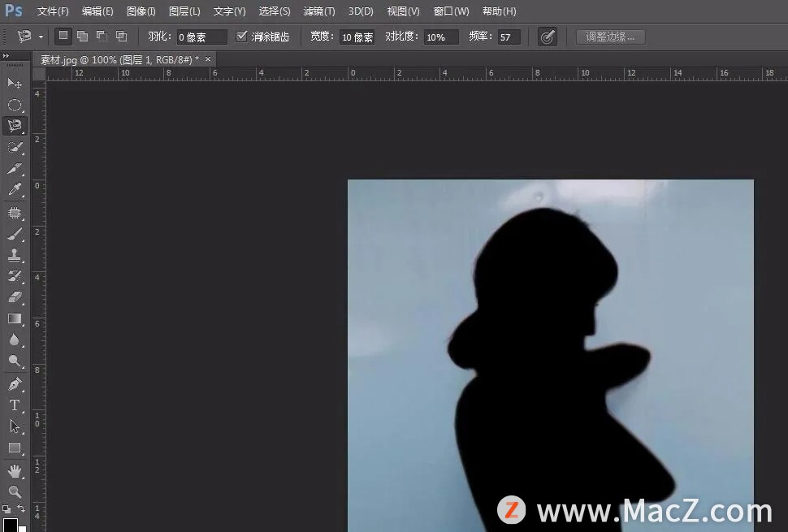The width and height of the screenshot is (788, 532).
Task: Click the 调整边缘 button
Action: 610,37
